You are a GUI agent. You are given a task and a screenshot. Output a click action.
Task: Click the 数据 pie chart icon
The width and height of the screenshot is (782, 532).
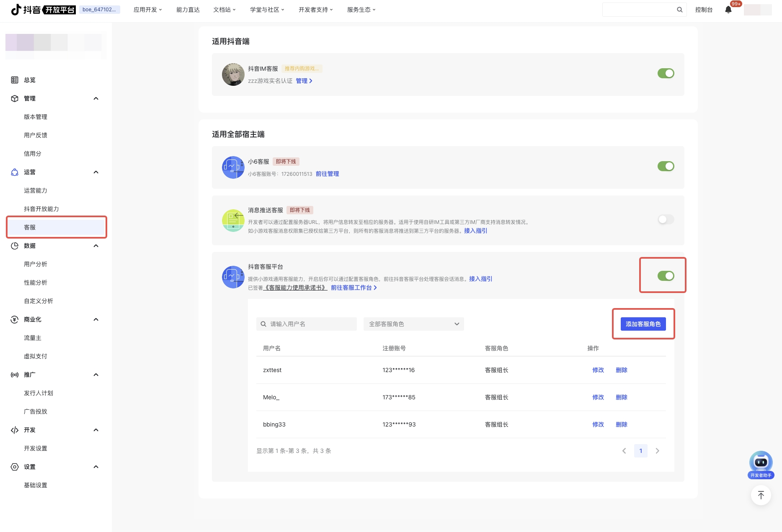pos(15,246)
